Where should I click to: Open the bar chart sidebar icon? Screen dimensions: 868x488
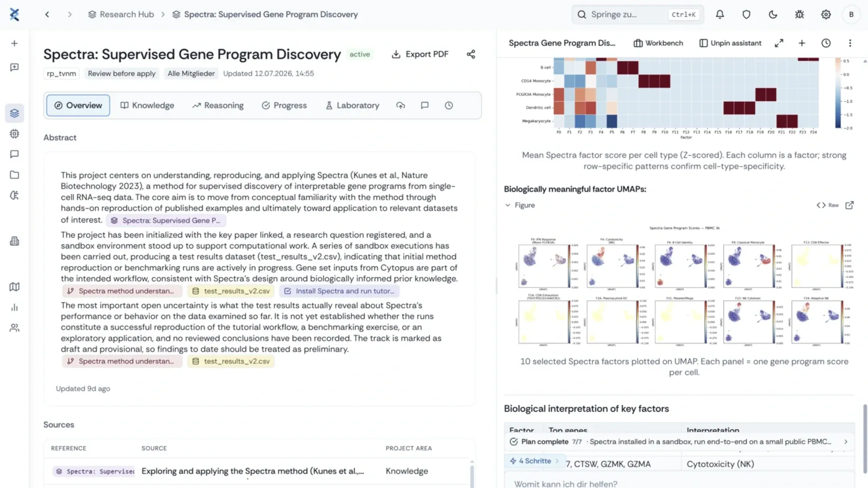14,307
